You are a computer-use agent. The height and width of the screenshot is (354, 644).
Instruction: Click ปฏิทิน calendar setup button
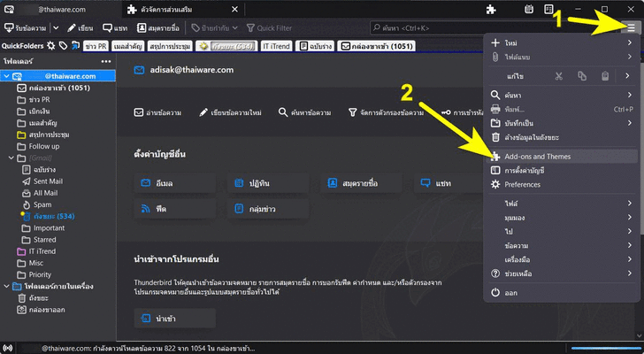point(268,183)
